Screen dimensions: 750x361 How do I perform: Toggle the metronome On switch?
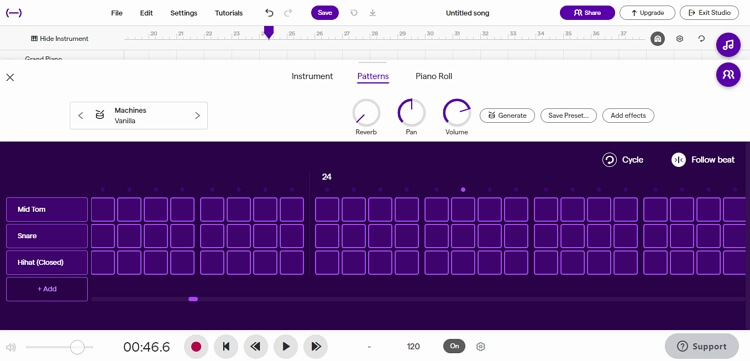click(x=454, y=346)
